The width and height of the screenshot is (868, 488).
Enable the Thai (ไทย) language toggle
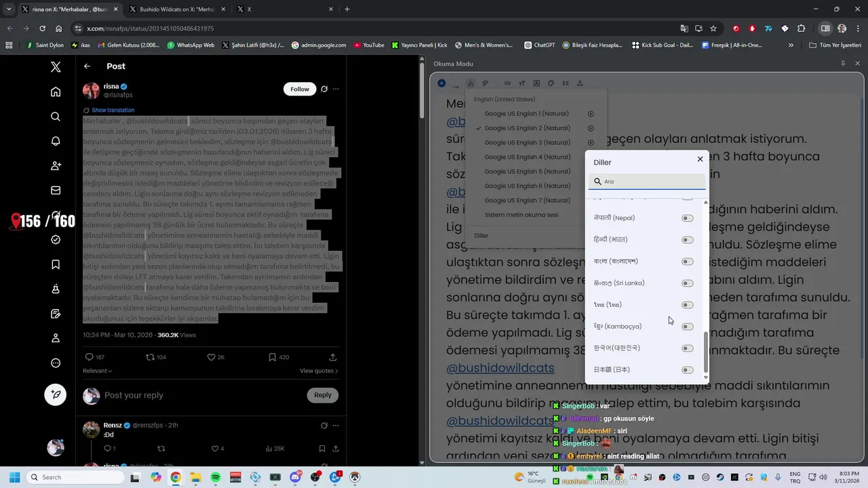pos(688,305)
